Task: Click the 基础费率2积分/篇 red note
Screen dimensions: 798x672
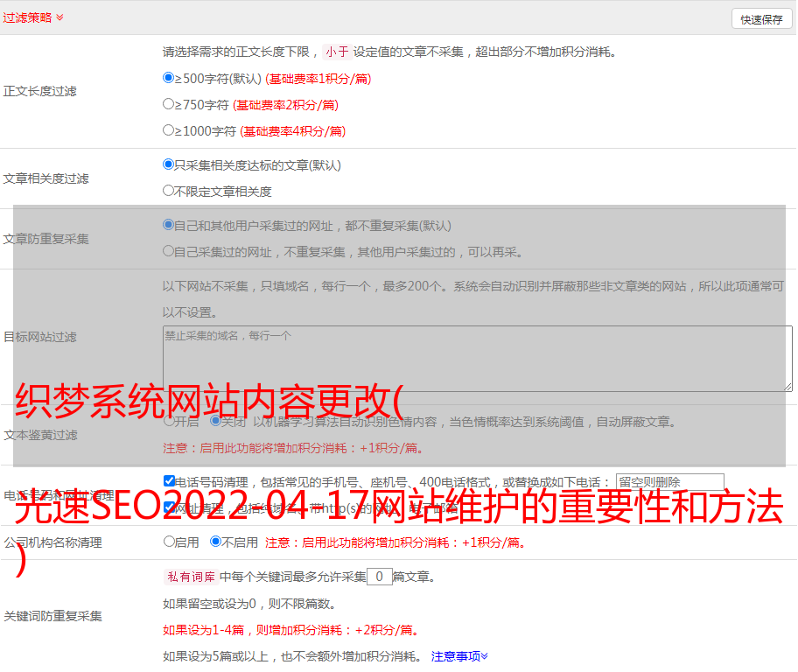Action: pos(285,105)
